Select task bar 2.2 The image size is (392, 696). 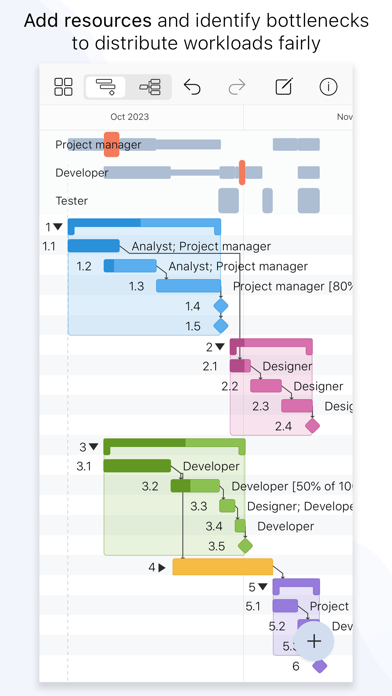[266, 386]
